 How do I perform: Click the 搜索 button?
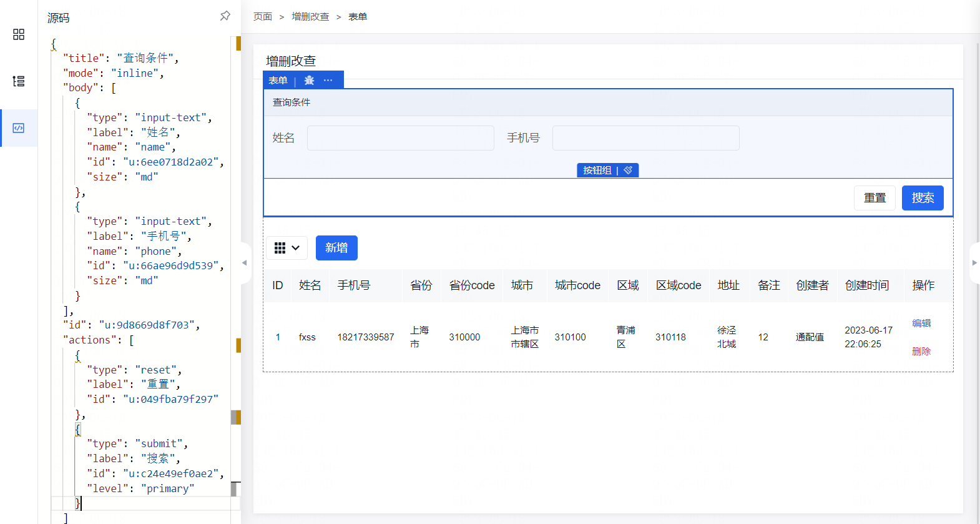coord(923,198)
